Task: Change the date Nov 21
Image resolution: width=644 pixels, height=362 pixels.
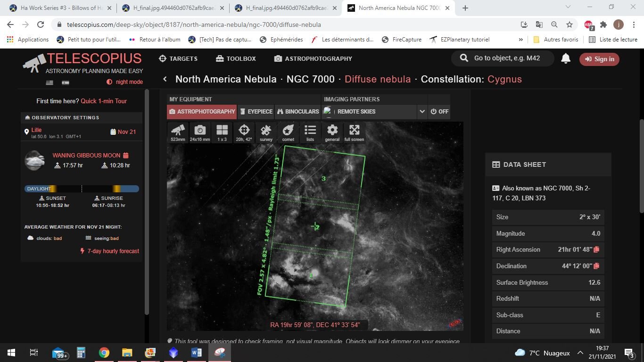Action: point(123,132)
